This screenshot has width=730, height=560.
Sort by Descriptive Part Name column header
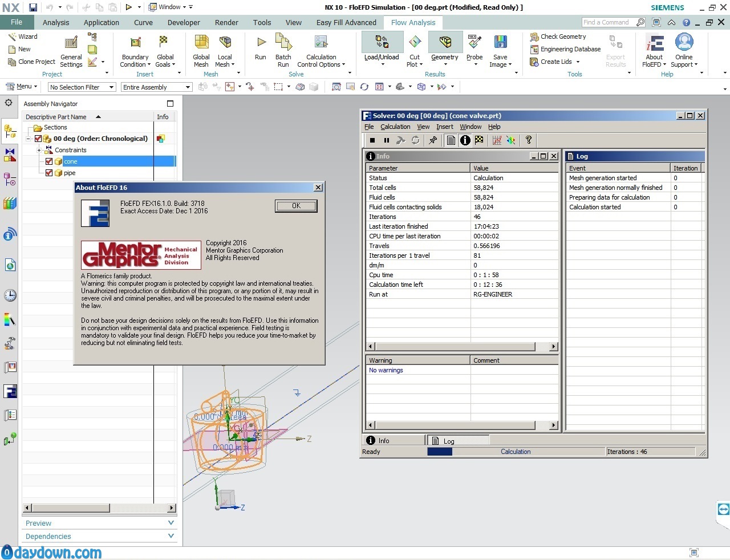tap(88, 117)
